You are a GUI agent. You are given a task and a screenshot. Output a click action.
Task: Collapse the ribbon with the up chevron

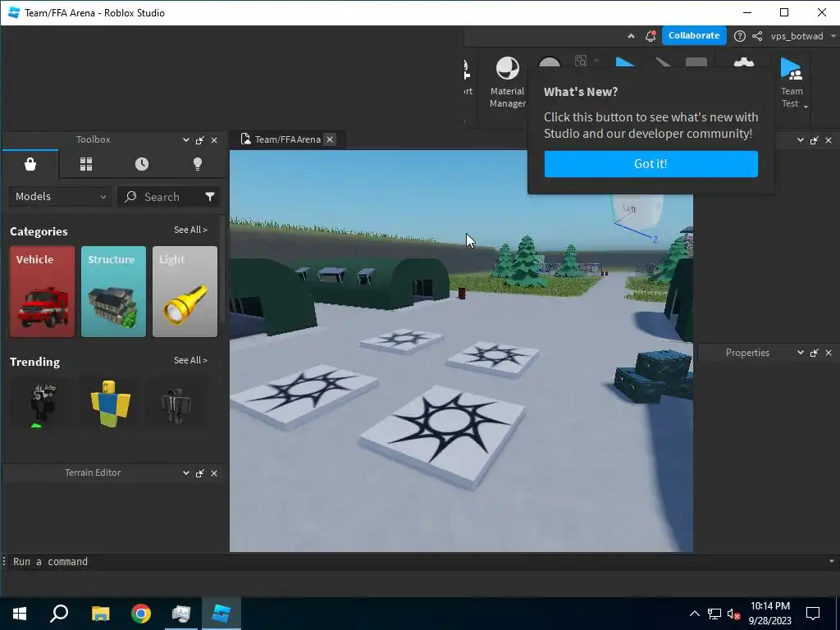click(x=631, y=36)
